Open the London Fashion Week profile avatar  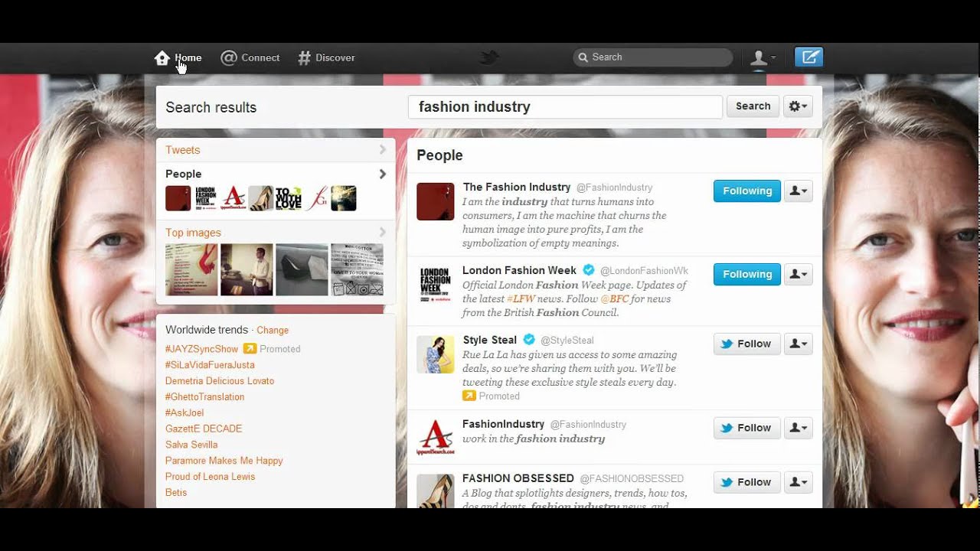436,285
